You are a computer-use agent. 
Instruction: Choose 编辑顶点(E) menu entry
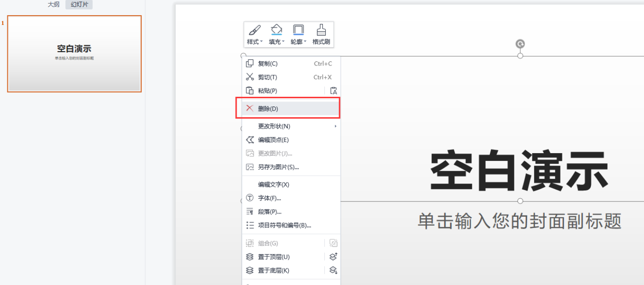point(291,140)
